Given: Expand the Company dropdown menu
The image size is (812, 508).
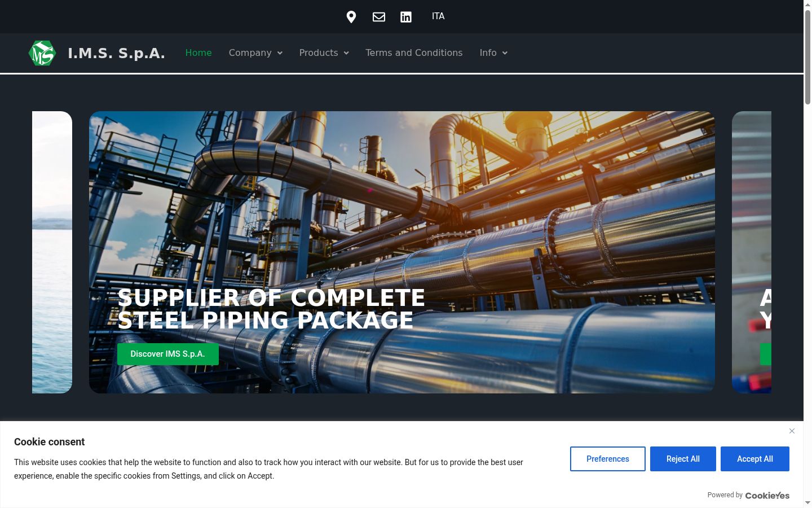Looking at the screenshot, I should pos(255,52).
